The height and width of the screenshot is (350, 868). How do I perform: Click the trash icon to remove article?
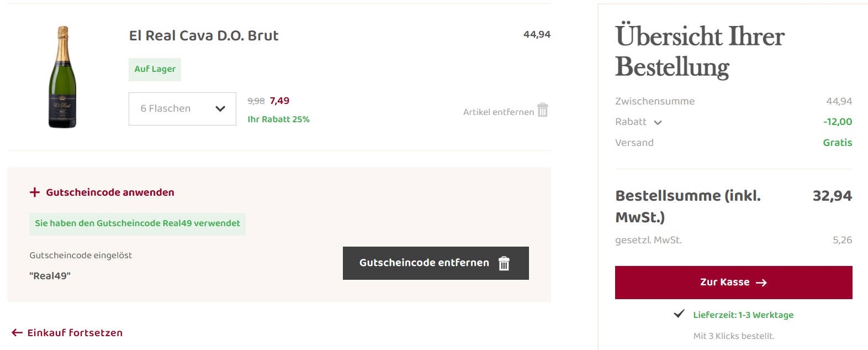pos(543,111)
